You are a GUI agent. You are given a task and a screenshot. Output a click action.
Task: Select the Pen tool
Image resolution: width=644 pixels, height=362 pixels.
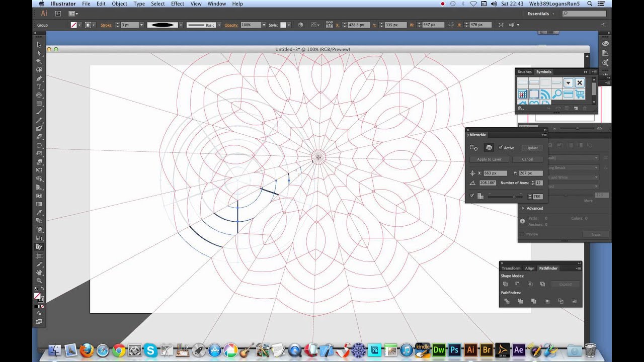39,78
